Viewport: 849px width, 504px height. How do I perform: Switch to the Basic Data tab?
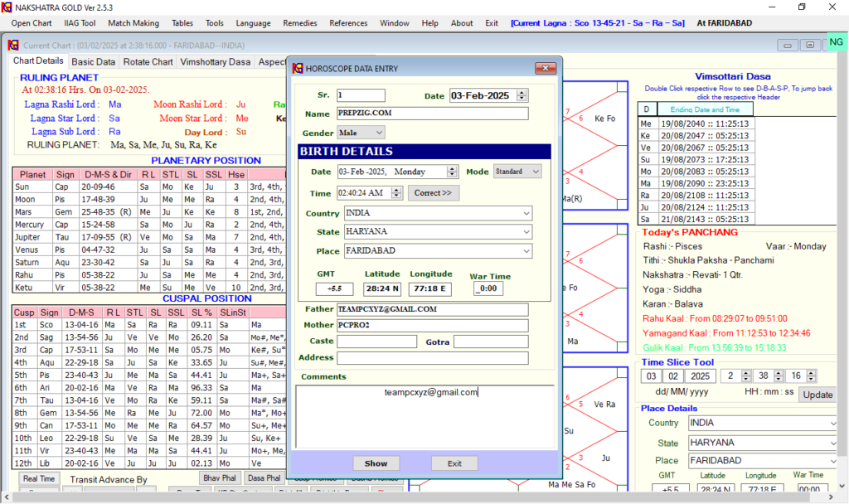[93, 61]
